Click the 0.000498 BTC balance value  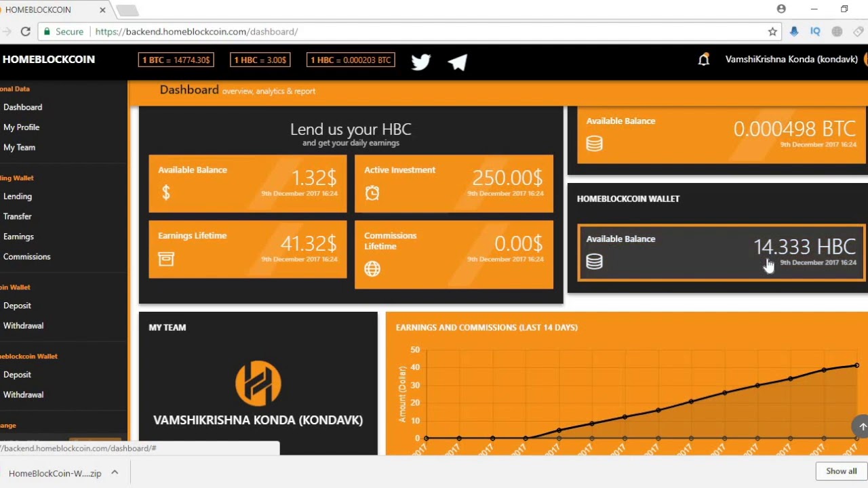click(794, 129)
